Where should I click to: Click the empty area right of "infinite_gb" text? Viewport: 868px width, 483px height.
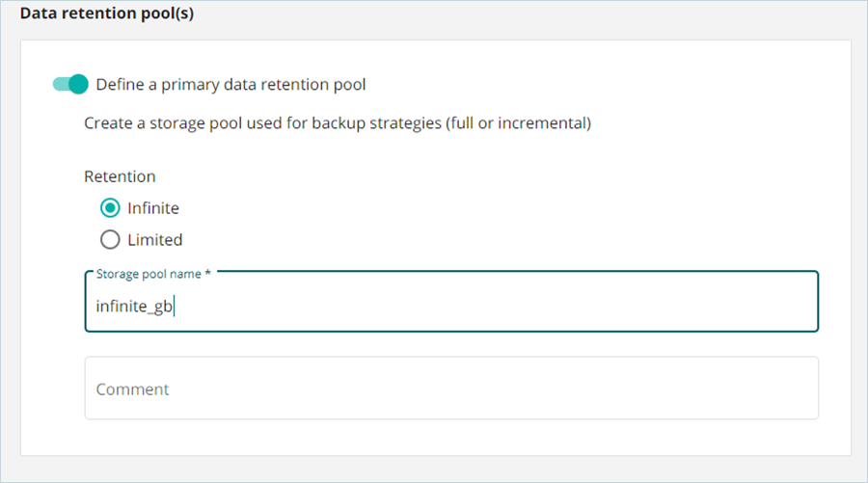pyautogui.click(x=482, y=307)
